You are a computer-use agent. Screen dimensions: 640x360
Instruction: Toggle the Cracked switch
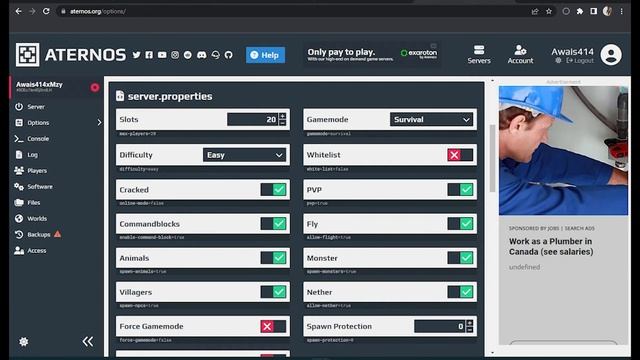(273, 189)
